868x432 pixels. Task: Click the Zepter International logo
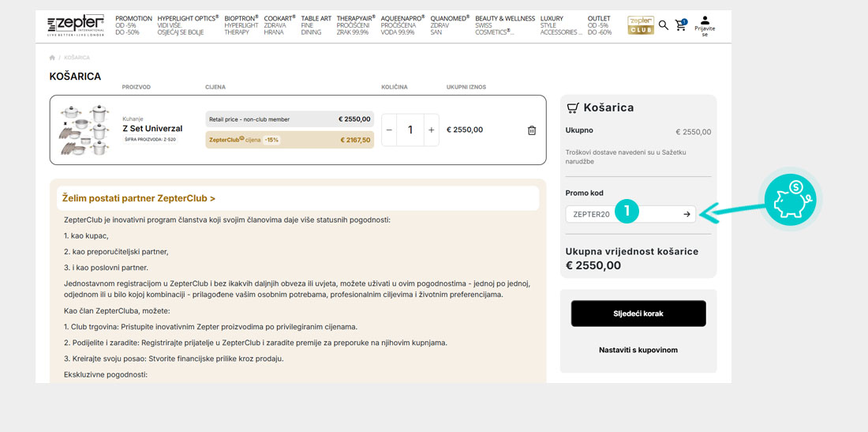pyautogui.click(x=77, y=25)
